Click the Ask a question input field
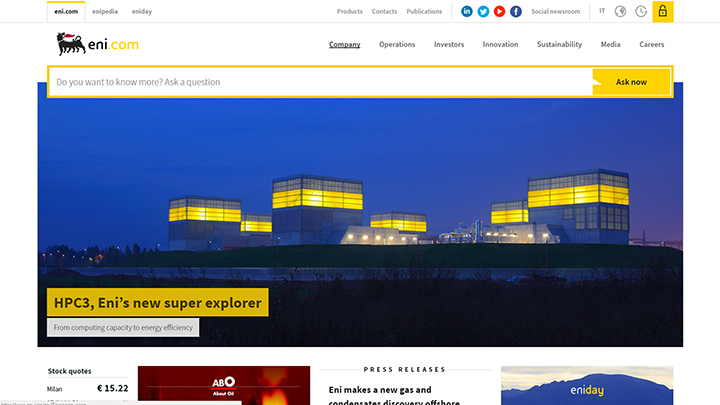The image size is (720, 405). click(320, 82)
